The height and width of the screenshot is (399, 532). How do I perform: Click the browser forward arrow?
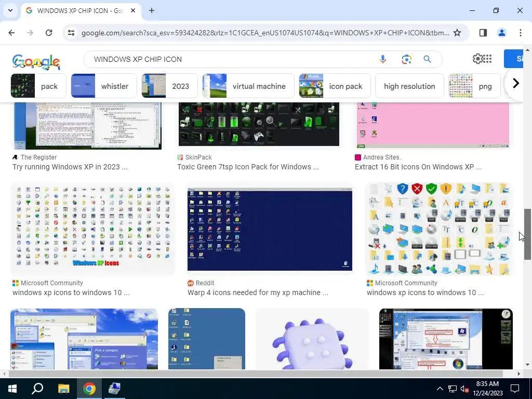[x=30, y=33]
